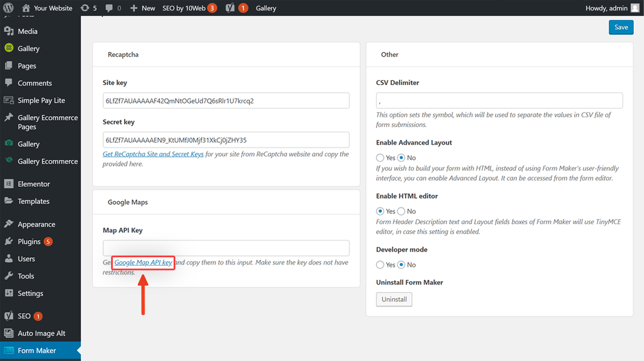Click the Gallery Ecommerce sidebar icon
Screen dimensions: 644x361
(x=9, y=160)
